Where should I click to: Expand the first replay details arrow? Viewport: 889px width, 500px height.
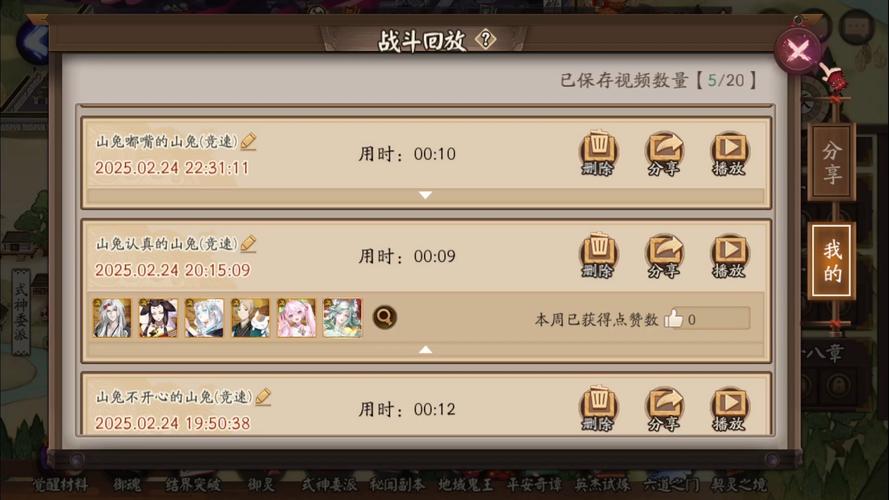point(425,195)
